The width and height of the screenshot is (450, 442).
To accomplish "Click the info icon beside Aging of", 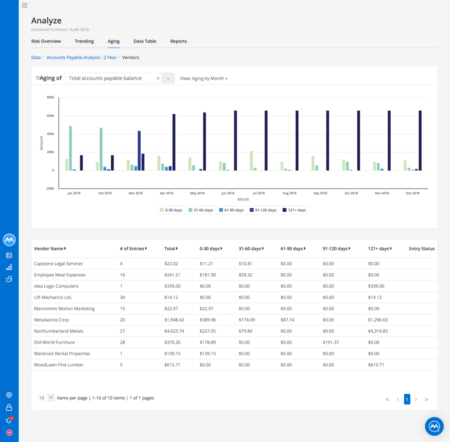I will pyautogui.click(x=37, y=78).
